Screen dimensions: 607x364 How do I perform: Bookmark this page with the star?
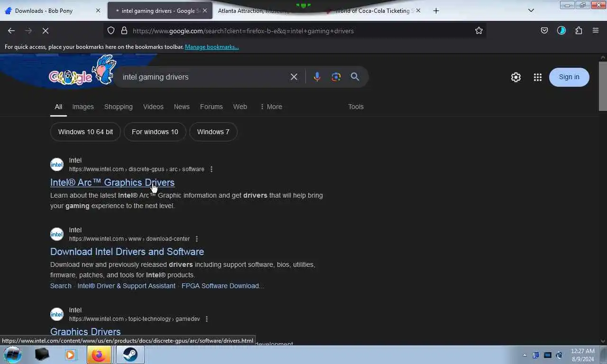pos(479,31)
